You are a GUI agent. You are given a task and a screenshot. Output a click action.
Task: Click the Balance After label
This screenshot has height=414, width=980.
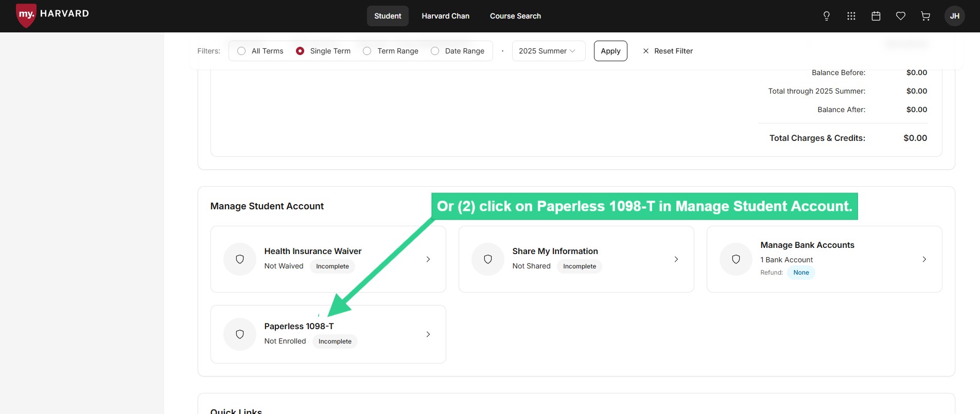point(842,110)
